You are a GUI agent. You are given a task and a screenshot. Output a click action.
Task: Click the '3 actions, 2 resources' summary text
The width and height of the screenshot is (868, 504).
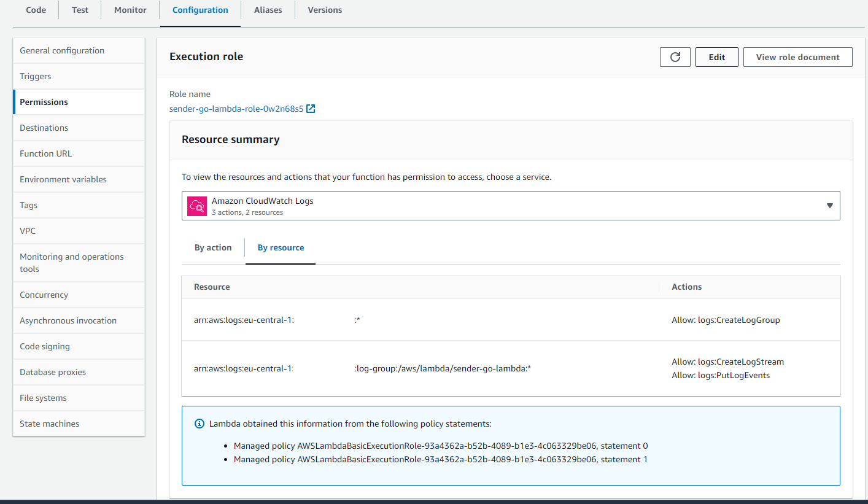pyautogui.click(x=247, y=212)
